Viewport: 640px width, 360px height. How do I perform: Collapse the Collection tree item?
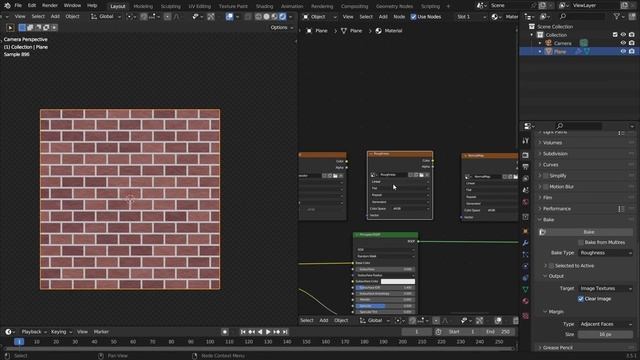point(532,35)
